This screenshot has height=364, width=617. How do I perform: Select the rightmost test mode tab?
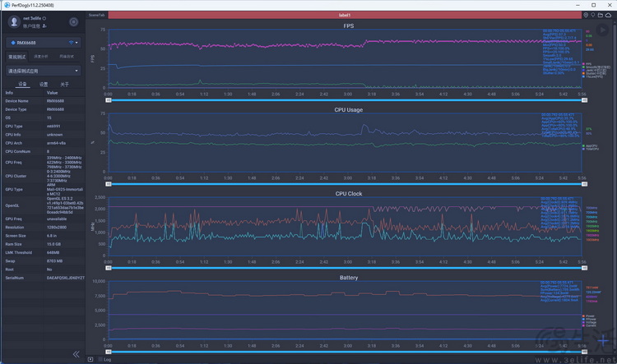(x=67, y=57)
